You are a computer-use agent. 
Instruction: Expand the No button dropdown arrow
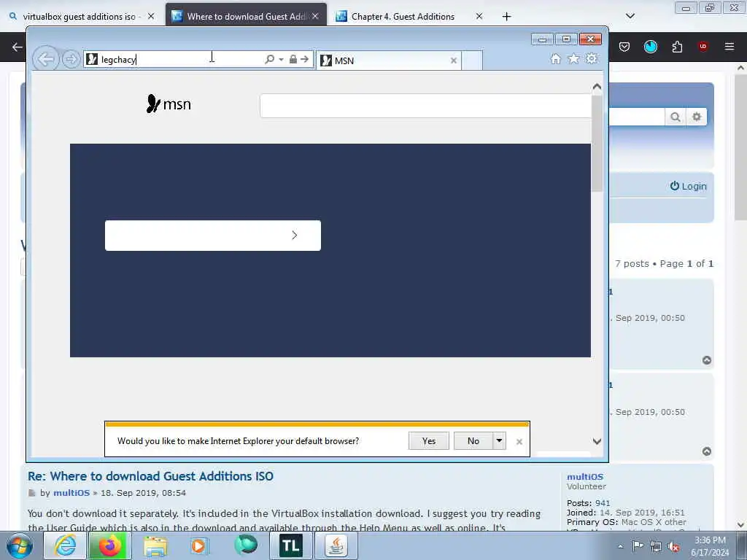(499, 441)
